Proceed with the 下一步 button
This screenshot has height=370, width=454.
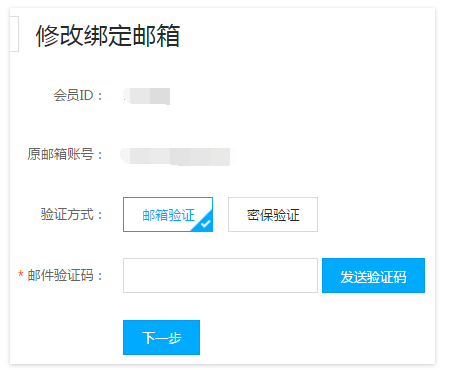click(x=161, y=337)
